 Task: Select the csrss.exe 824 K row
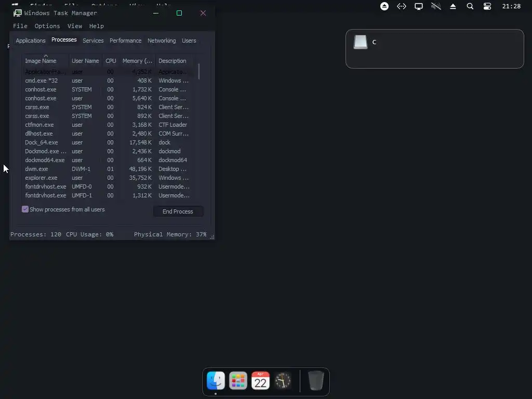tap(108, 107)
